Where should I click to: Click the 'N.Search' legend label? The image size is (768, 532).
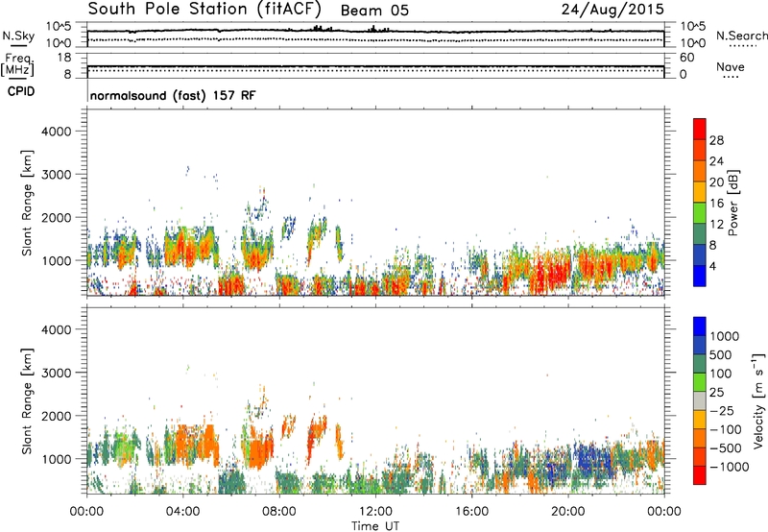pos(741,36)
